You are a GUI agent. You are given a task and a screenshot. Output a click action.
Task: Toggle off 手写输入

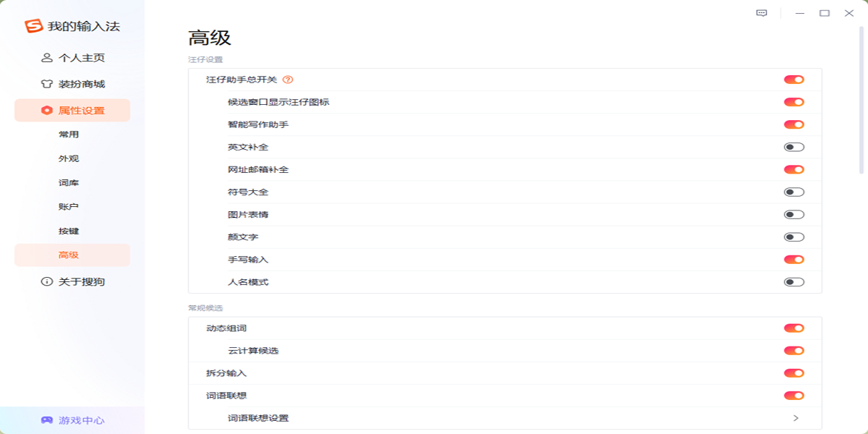(x=796, y=260)
